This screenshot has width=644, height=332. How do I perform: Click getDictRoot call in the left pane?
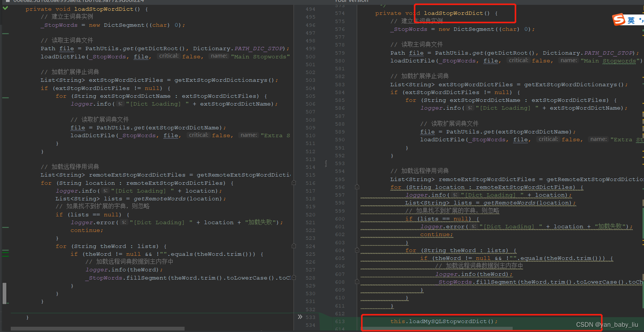click(158, 48)
